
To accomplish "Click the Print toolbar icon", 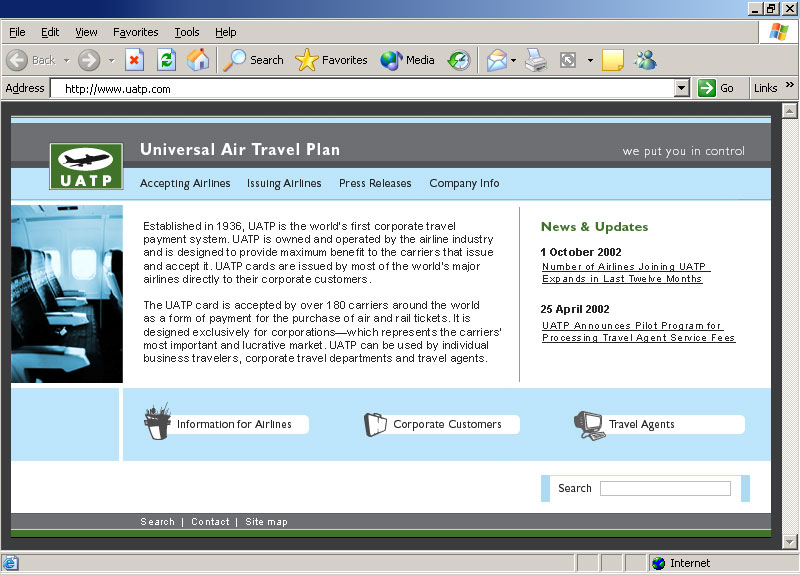I will (x=537, y=60).
